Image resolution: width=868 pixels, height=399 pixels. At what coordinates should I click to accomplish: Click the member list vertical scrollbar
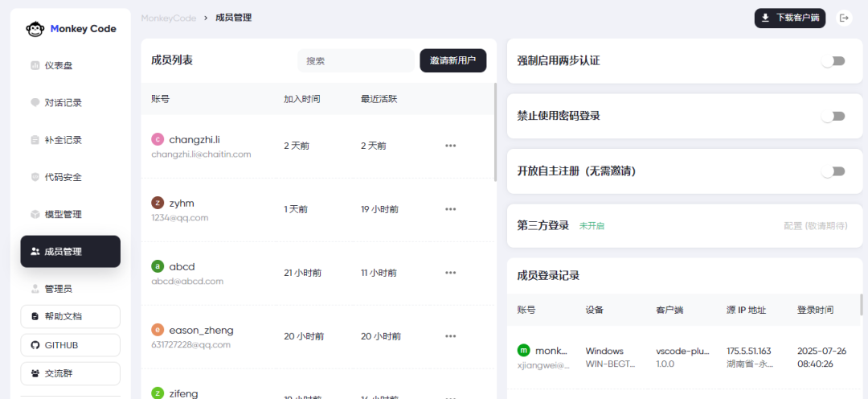[x=495, y=132]
